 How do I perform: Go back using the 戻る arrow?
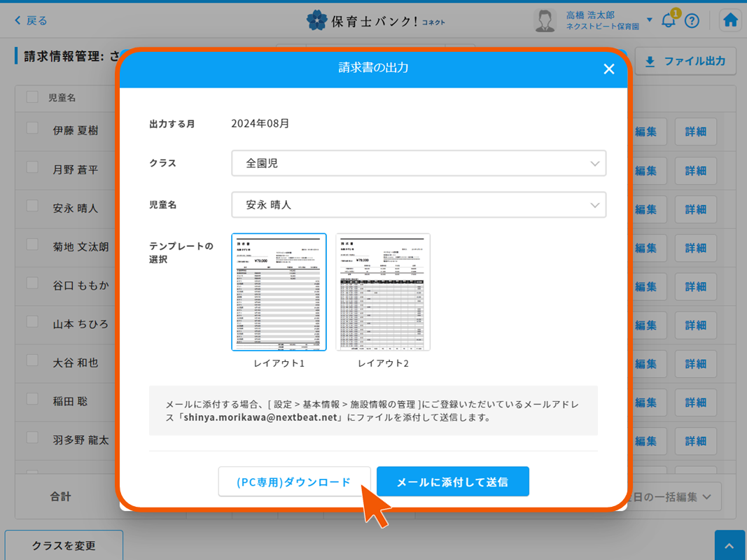(x=28, y=20)
